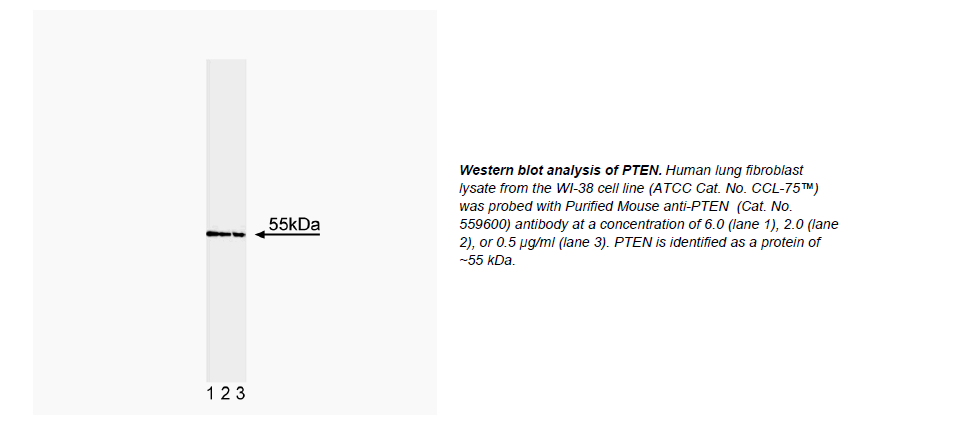Click the dark band in lane 3
977x442 pixels.
239,235
